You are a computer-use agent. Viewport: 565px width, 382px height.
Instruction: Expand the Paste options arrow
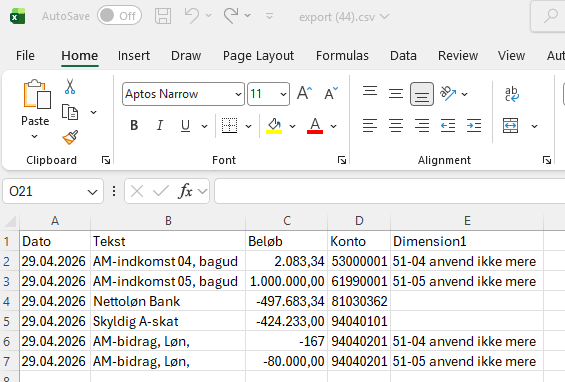35,136
